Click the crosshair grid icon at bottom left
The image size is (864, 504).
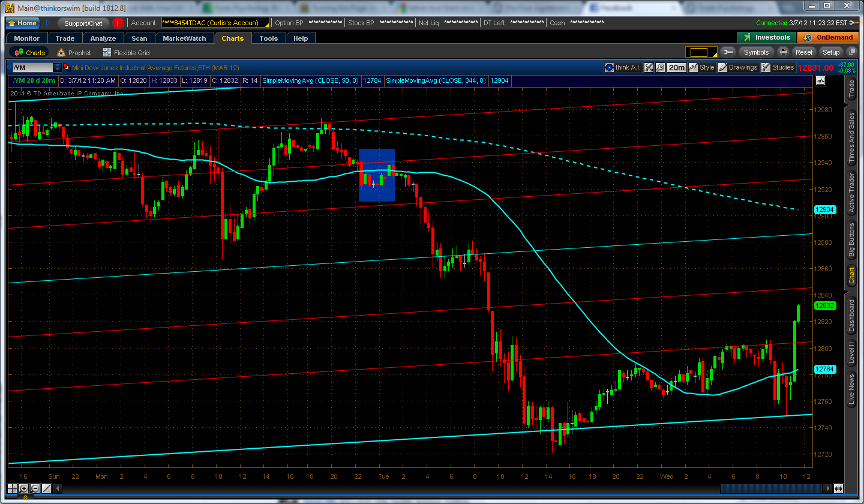[13, 488]
